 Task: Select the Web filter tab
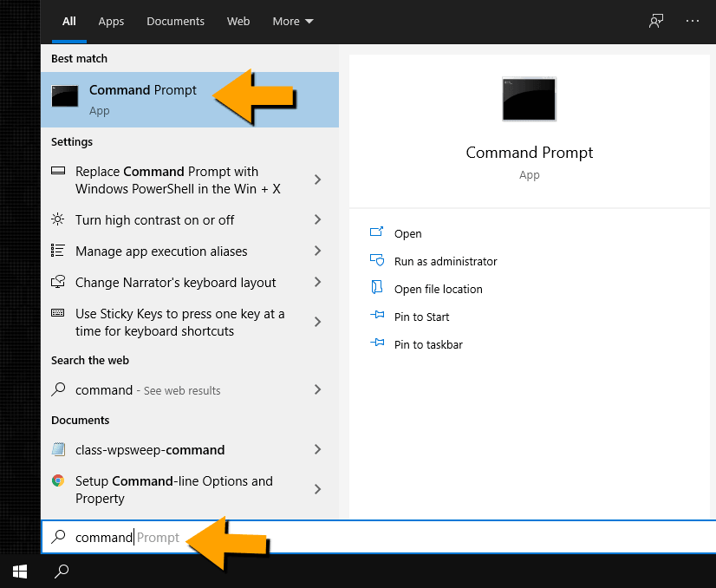tap(238, 21)
